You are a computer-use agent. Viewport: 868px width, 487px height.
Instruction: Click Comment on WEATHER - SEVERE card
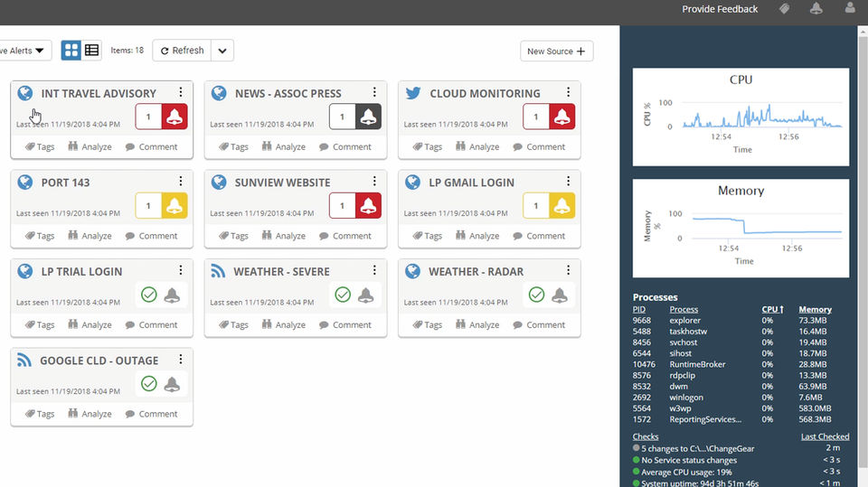(x=344, y=325)
